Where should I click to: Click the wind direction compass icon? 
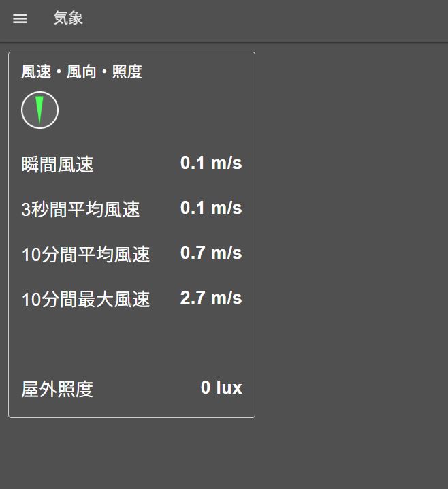(x=39, y=110)
